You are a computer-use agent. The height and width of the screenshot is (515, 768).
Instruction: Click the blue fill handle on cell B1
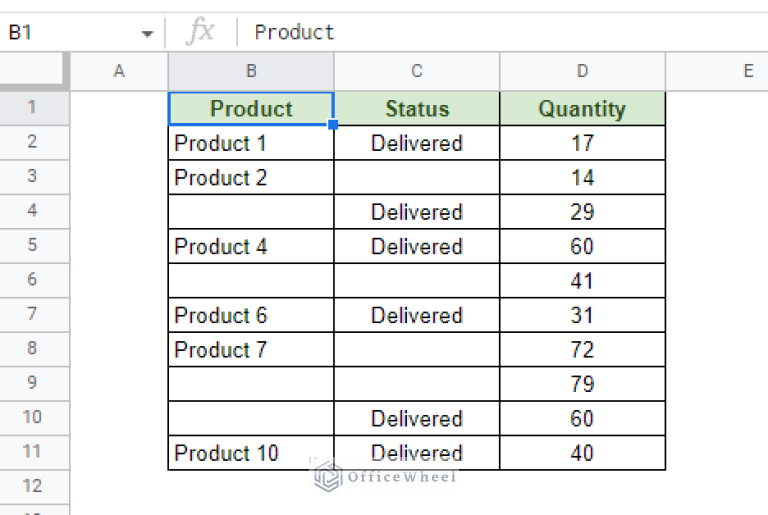point(333,125)
